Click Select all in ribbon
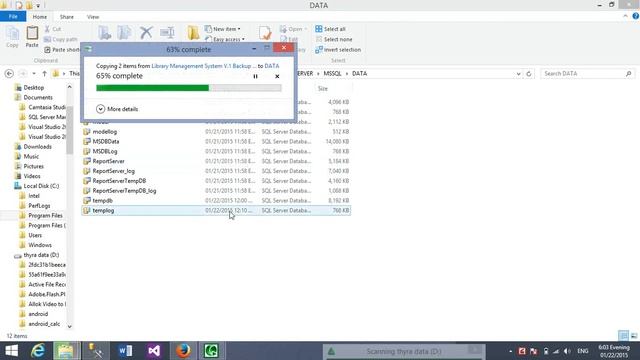640x360 pixels. (331, 29)
